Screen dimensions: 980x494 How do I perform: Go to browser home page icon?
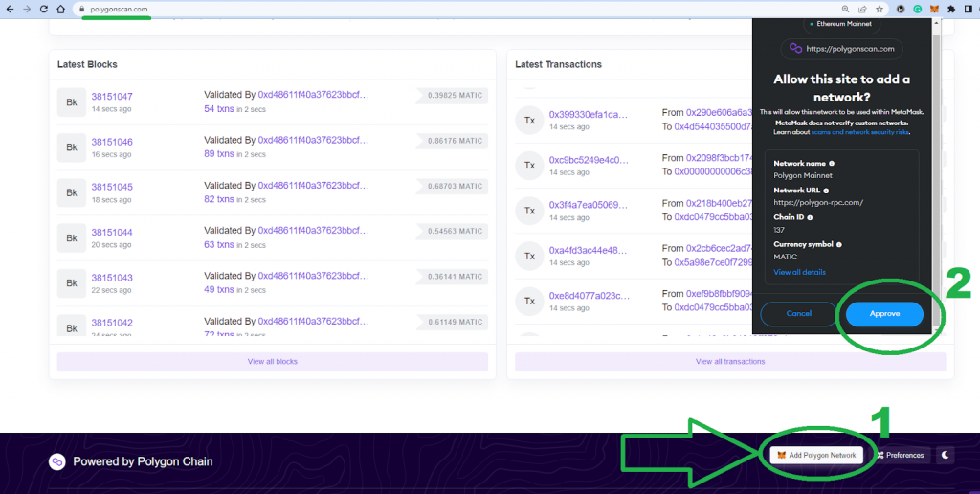point(60,10)
